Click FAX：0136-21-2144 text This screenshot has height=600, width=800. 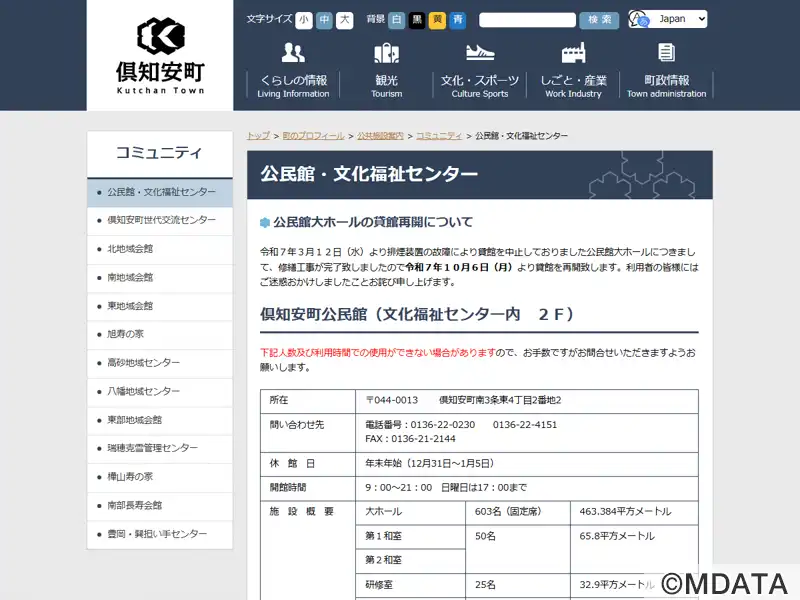click(x=410, y=439)
